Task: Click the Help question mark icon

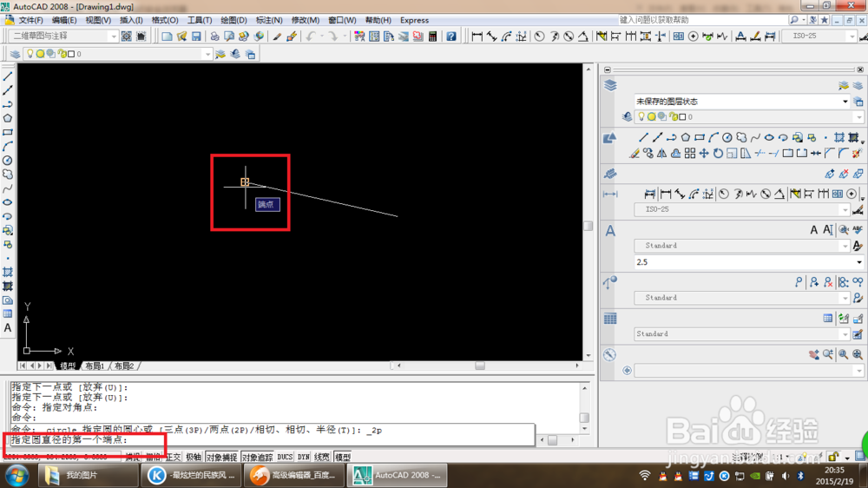Action: click(451, 36)
